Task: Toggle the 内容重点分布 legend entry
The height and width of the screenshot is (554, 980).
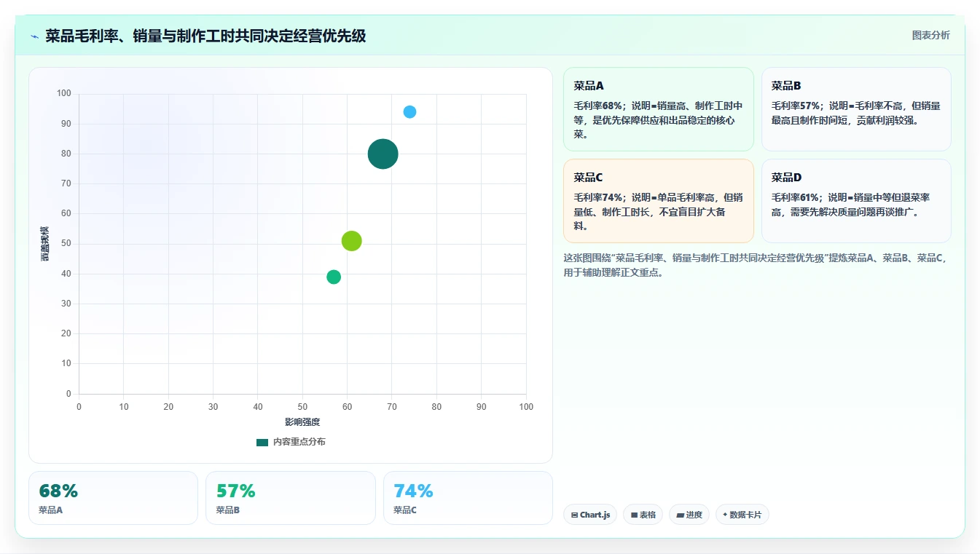Action: point(291,442)
